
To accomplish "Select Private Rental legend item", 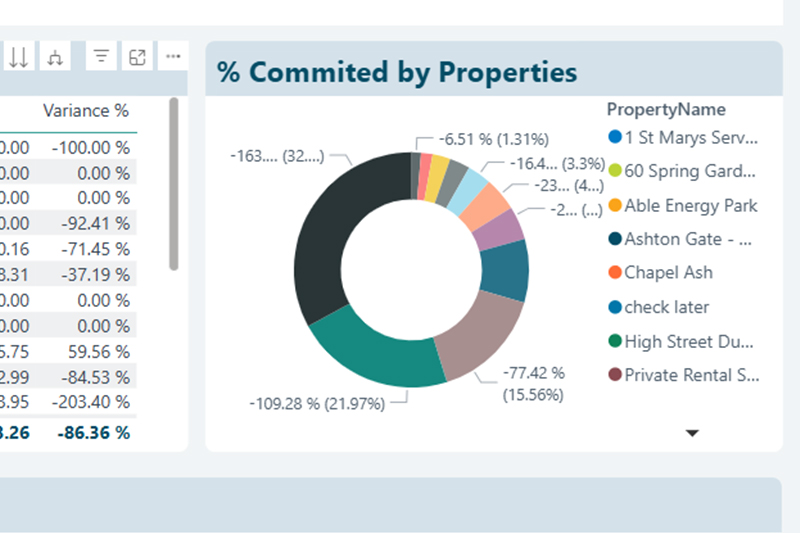I will click(x=690, y=375).
